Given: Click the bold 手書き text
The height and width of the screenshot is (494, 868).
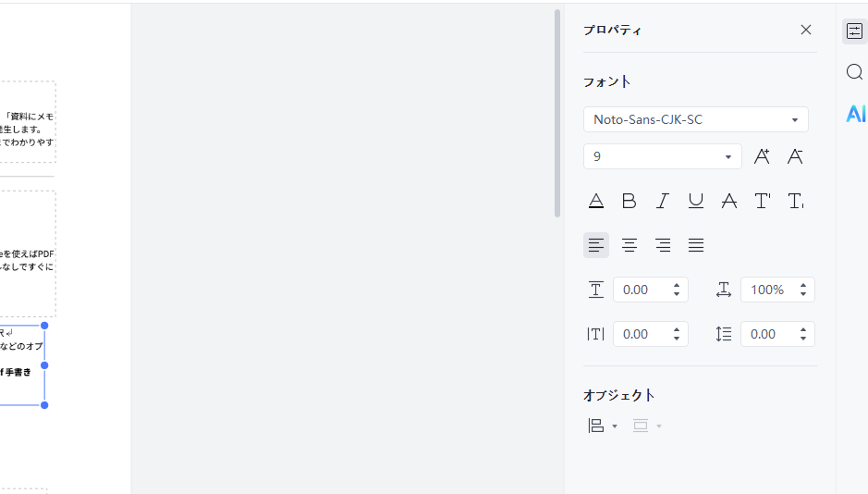Looking at the screenshot, I should [x=18, y=372].
